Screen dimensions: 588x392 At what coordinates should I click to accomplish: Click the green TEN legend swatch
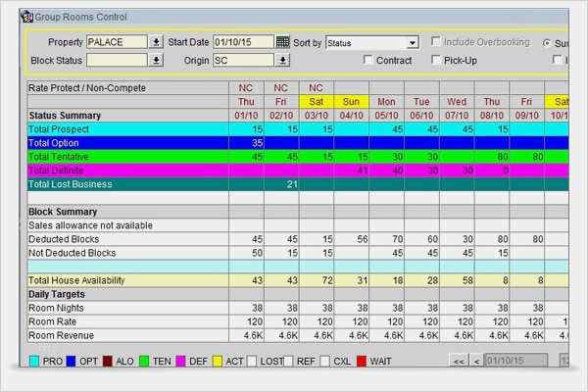click(x=144, y=362)
